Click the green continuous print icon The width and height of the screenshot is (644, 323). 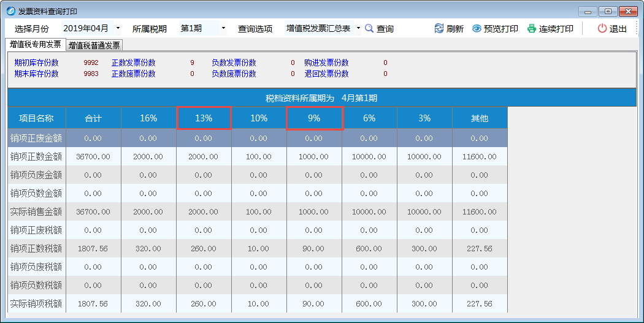click(531, 29)
